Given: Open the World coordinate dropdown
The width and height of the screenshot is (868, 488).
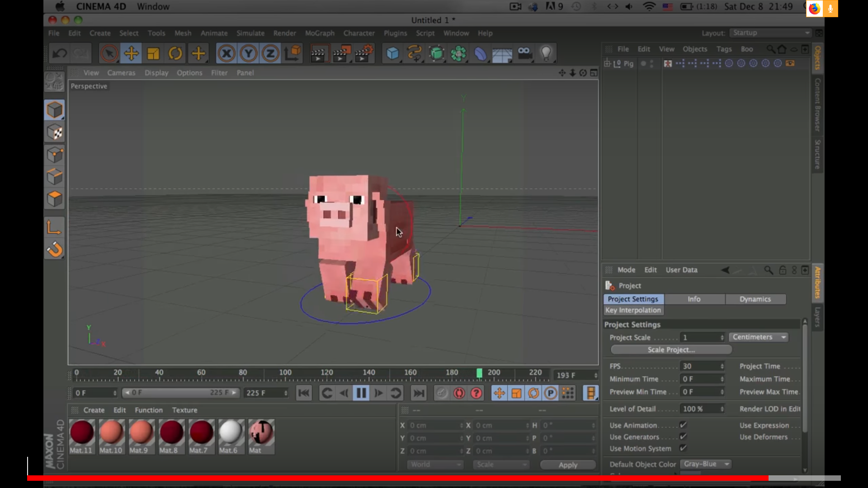Looking at the screenshot, I should click(x=435, y=465).
